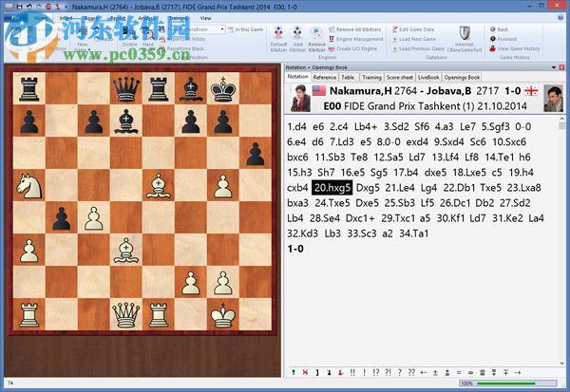This screenshot has width=570, height=392.
Task: Add the → attack symbol
Action: pos(518,372)
